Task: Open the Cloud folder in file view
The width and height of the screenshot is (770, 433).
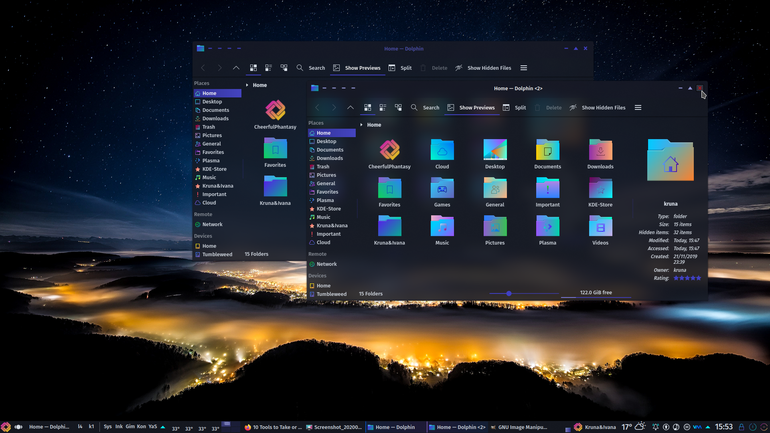Action: [x=442, y=153]
